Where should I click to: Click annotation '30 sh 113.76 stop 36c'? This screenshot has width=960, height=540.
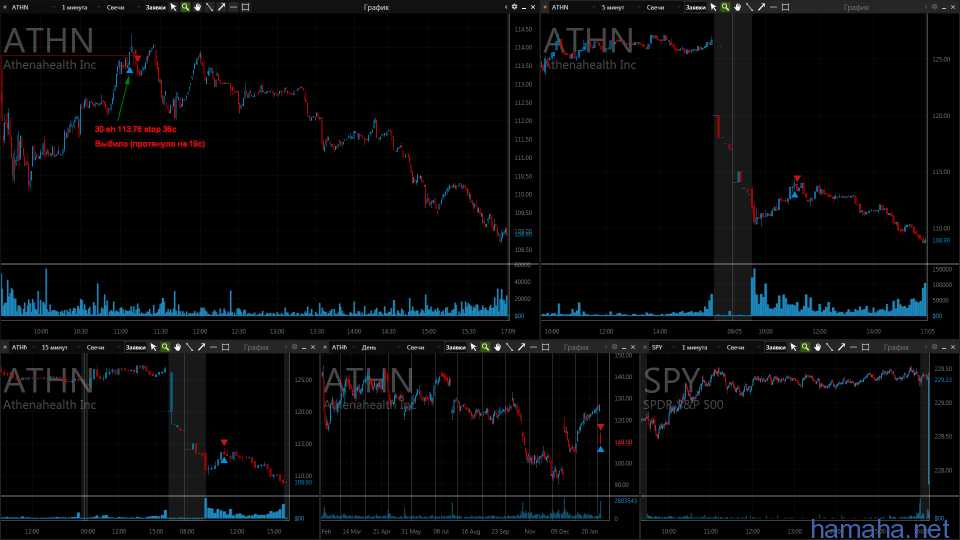pyautogui.click(x=135, y=129)
